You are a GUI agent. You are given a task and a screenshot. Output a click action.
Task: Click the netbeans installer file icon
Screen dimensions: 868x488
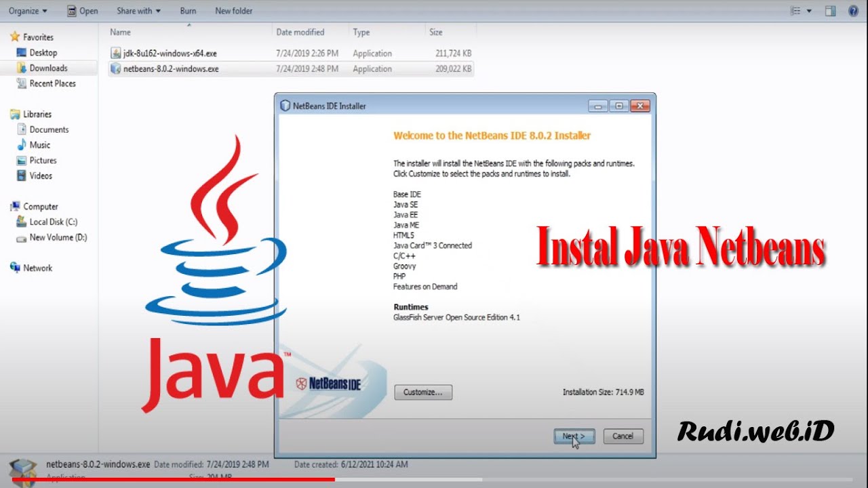(x=115, y=68)
